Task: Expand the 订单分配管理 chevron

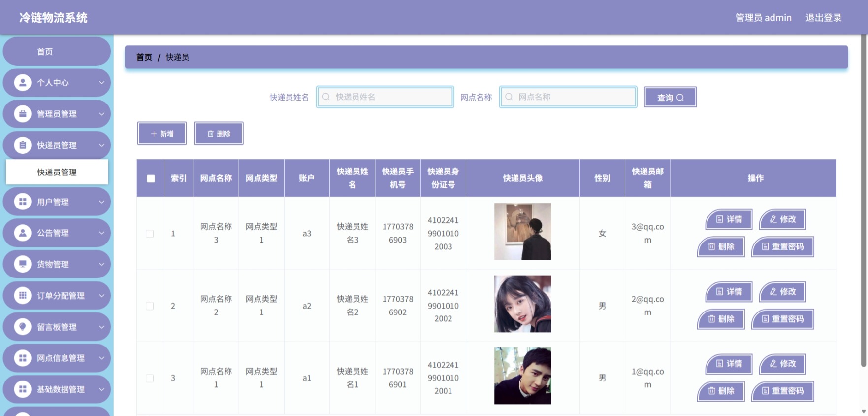Action: point(101,296)
